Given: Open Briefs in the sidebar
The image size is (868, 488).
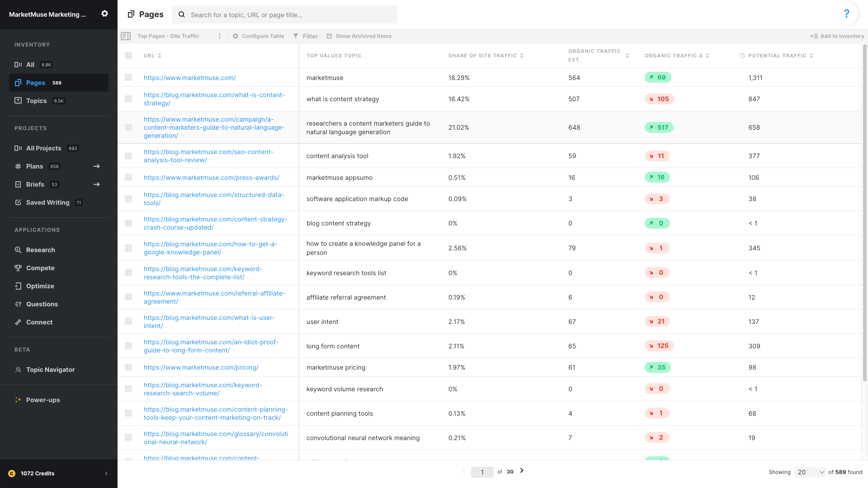Looking at the screenshot, I should [59, 184].
